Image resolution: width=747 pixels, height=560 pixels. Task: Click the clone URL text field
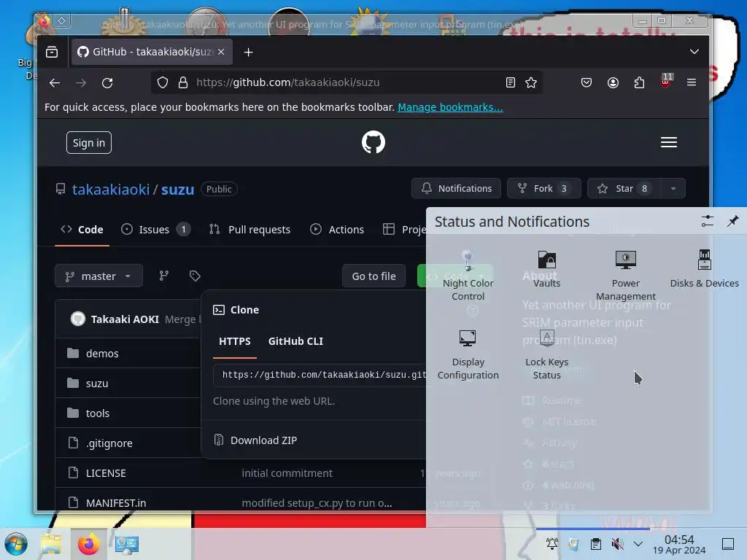[x=320, y=376]
